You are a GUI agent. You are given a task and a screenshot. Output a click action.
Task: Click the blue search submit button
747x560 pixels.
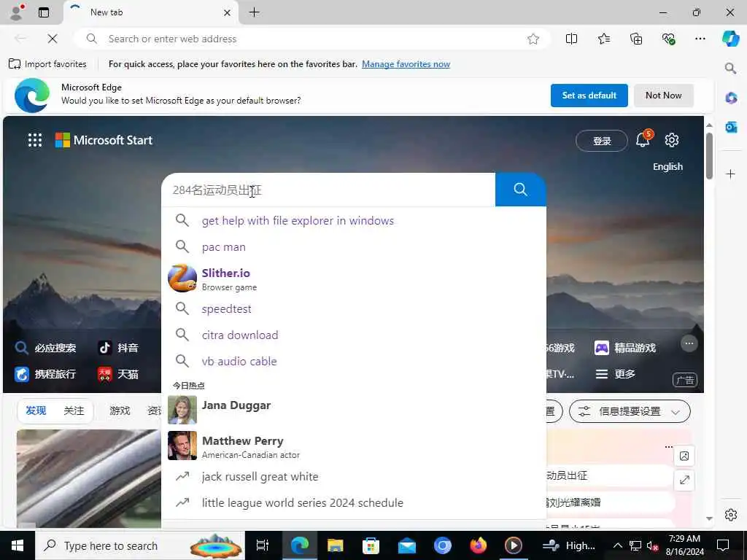520,190
